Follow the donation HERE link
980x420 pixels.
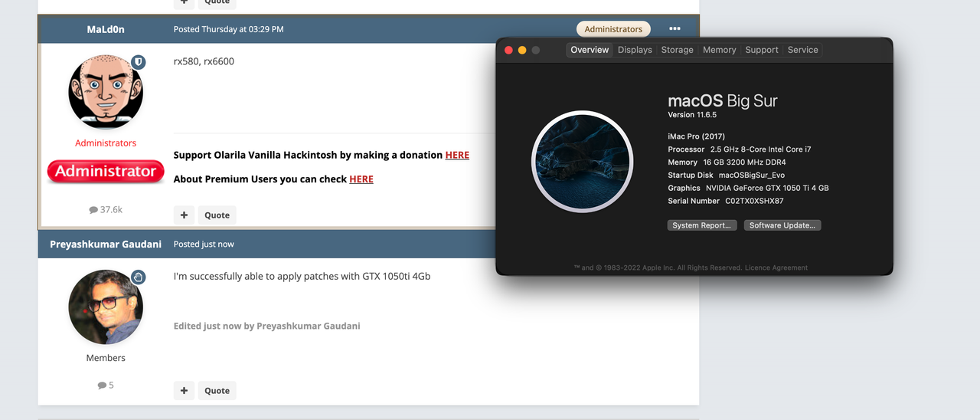457,155
